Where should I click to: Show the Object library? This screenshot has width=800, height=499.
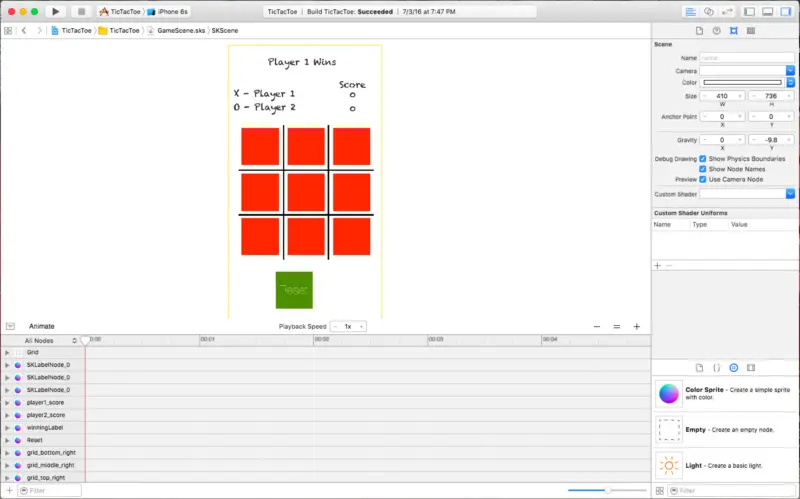[734, 368]
